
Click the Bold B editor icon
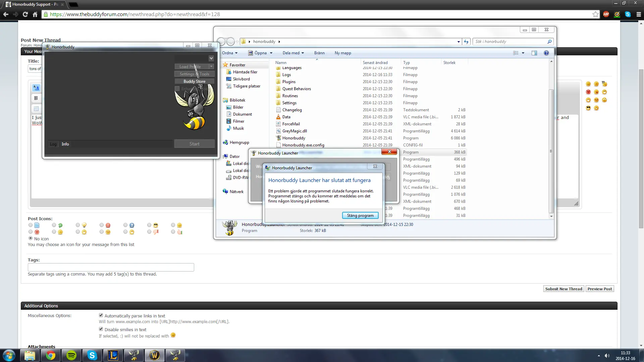click(x=36, y=98)
